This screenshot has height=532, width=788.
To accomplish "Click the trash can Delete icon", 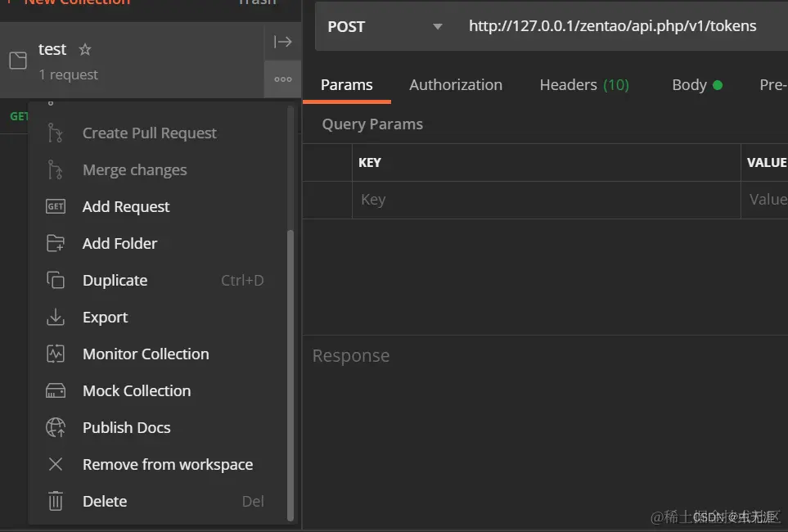I will click(x=56, y=501).
